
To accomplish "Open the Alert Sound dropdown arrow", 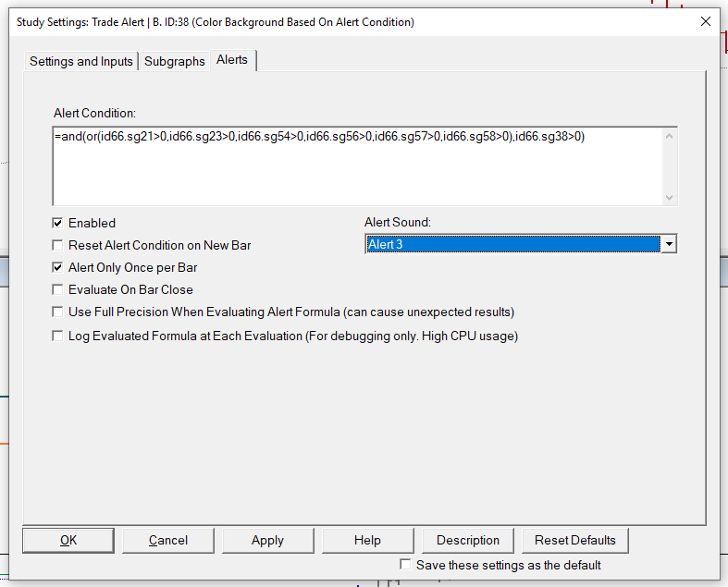I will coord(669,244).
